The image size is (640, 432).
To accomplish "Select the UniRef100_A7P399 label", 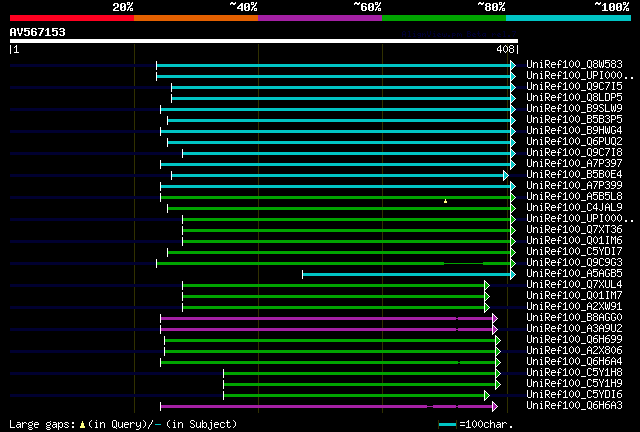I will point(574,186).
